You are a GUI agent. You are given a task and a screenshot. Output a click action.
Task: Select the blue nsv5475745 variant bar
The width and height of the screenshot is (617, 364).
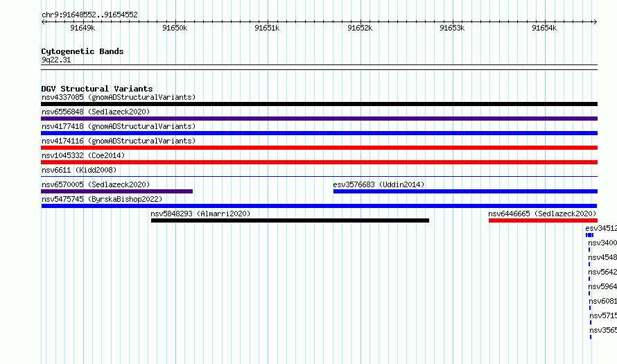(319, 206)
